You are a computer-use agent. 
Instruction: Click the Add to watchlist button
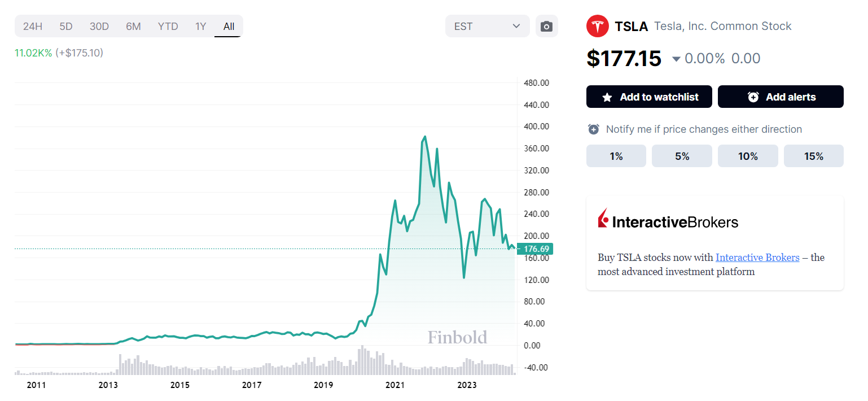(649, 97)
